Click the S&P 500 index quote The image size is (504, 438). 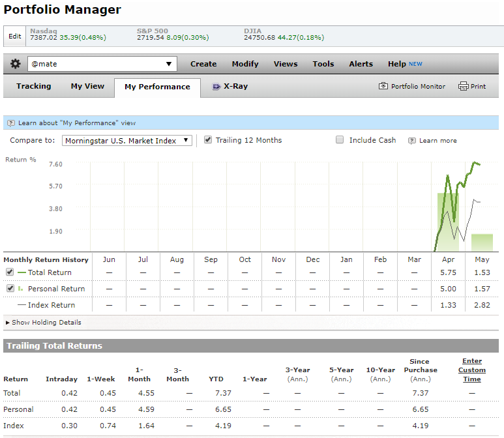click(x=173, y=35)
